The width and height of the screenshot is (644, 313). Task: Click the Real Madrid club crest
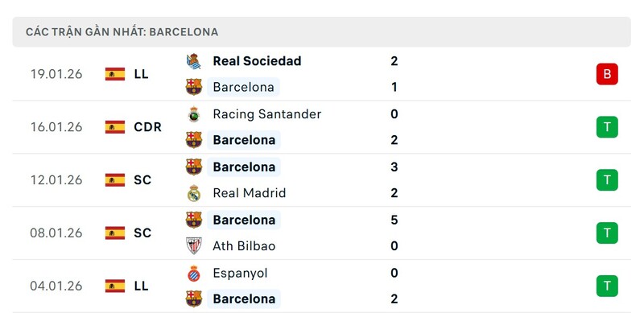coord(193,193)
